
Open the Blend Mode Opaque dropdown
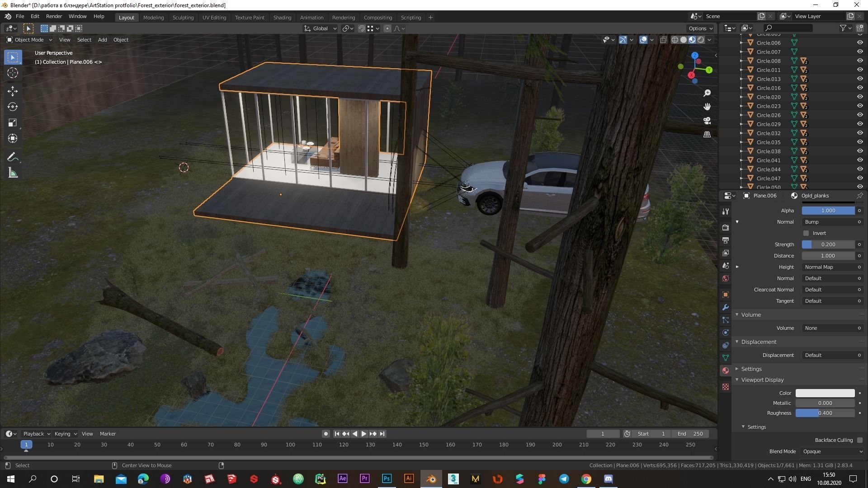[x=832, y=451]
